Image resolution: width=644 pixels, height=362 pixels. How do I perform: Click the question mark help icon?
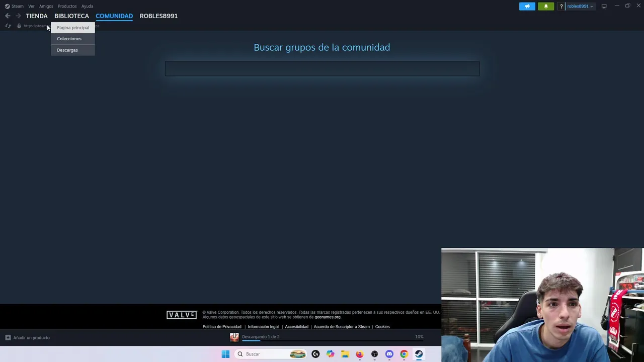click(561, 7)
